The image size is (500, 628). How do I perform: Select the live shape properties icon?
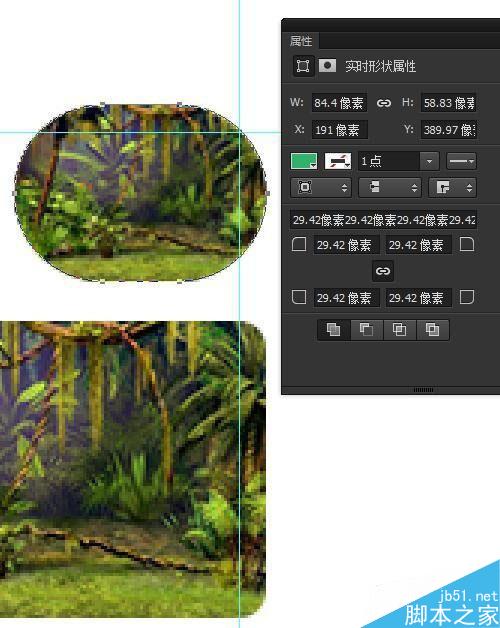[x=303, y=66]
